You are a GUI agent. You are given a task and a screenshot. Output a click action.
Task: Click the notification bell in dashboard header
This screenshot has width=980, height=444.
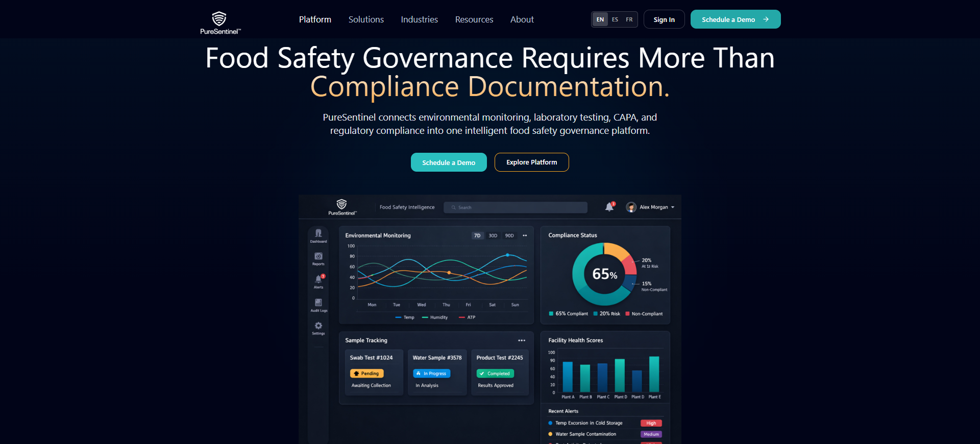pyautogui.click(x=609, y=207)
